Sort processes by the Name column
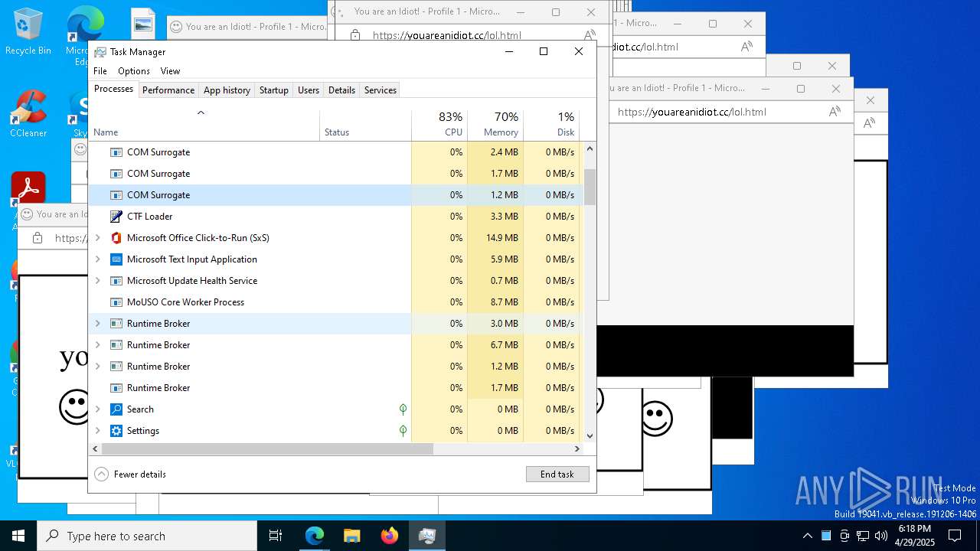 (204, 126)
